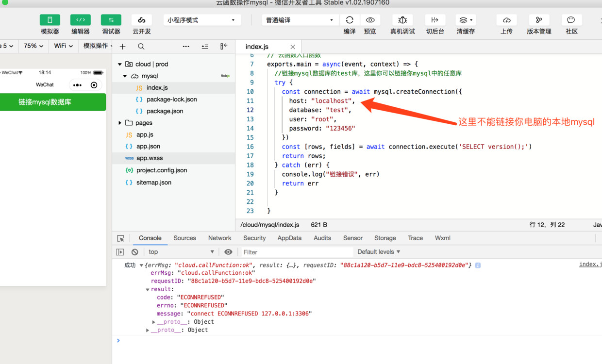This screenshot has width=602, height=364.
Task: Switch to the Storage tab
Action: tap(385, 238)
